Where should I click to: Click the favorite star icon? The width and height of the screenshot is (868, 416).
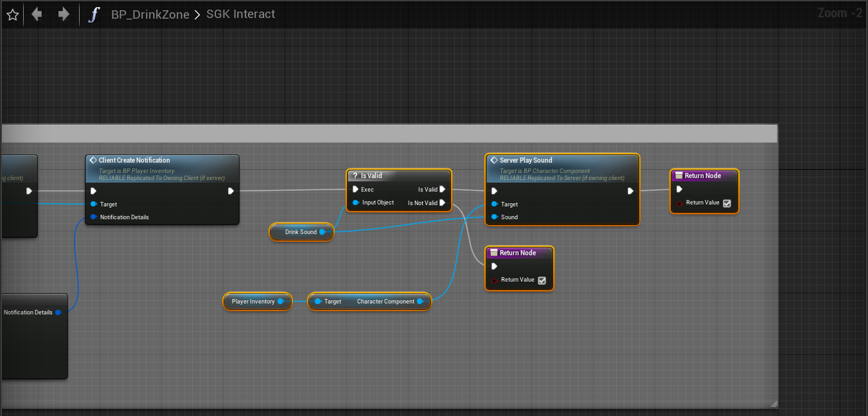point(12,14)
